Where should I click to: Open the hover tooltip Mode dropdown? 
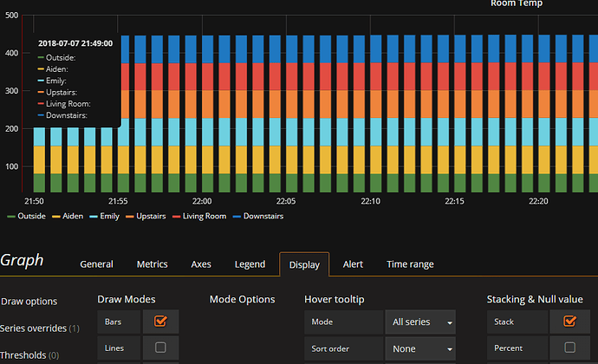point(420,322)
